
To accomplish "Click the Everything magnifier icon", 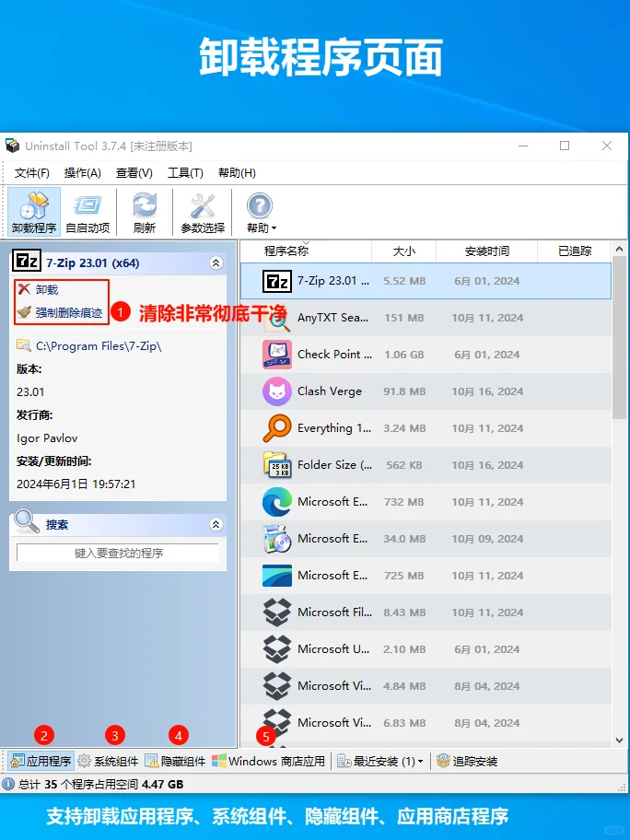I will [277, 428].
